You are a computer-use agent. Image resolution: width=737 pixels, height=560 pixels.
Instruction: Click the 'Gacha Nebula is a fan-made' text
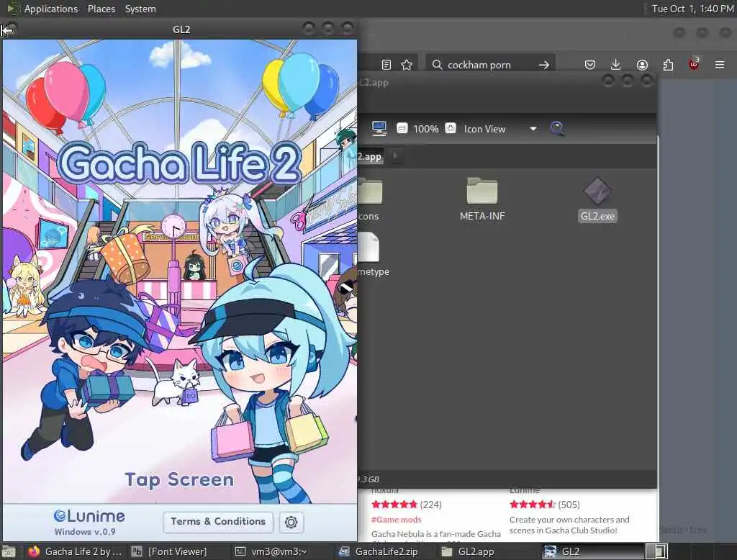[x=435, y=534]
